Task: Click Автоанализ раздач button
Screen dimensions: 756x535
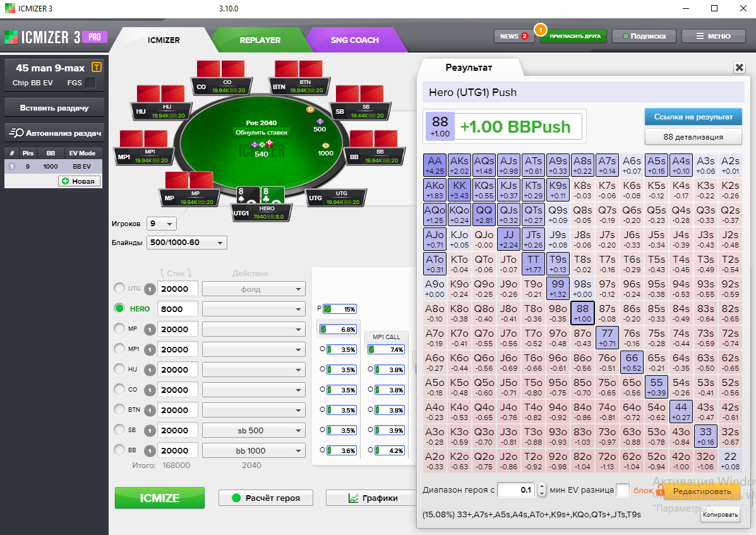Action: (54, 133)
